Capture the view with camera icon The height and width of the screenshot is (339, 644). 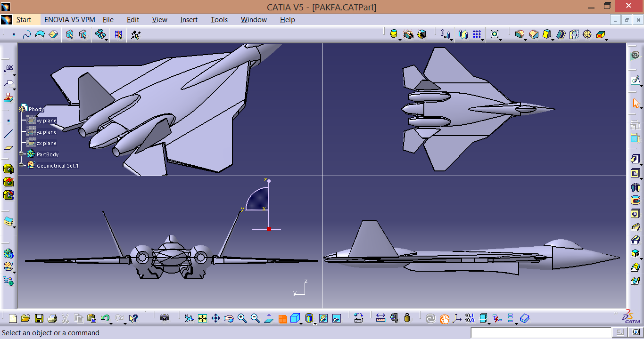165,318
